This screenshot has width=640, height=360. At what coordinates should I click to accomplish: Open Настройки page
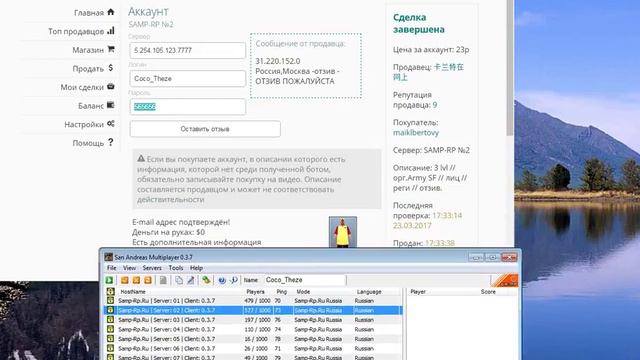tap(84, 124)
